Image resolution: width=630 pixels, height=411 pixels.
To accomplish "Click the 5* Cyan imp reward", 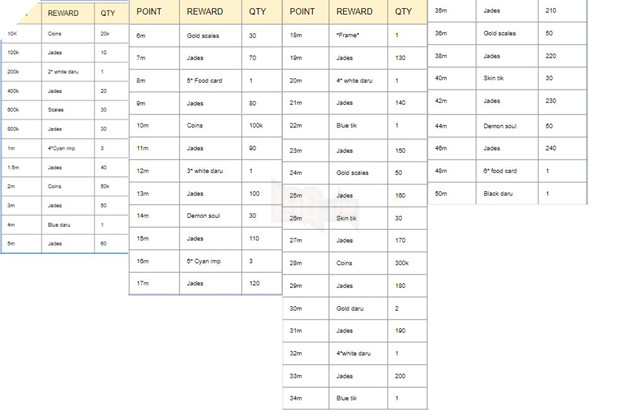I will point(207,261).
